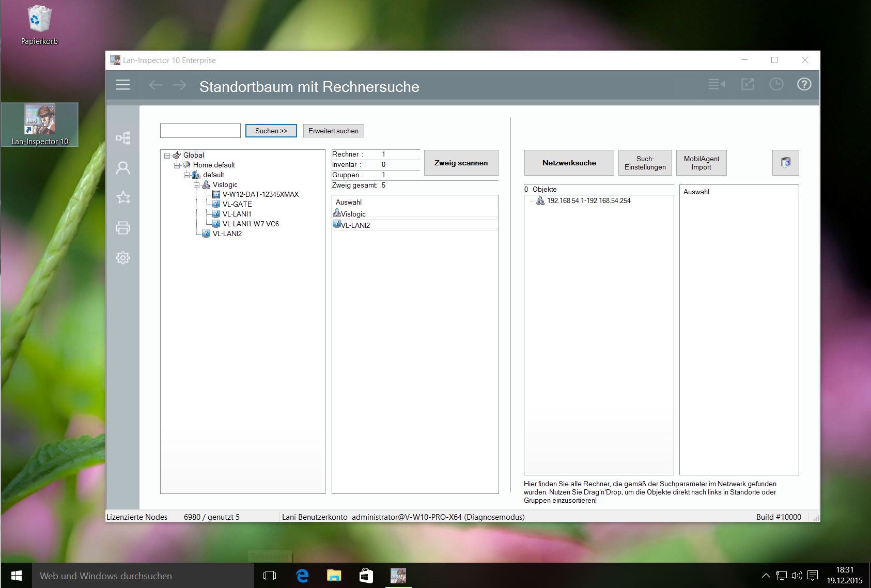Open the hamburger menu

pyautogui.click(x=123, y=85)
